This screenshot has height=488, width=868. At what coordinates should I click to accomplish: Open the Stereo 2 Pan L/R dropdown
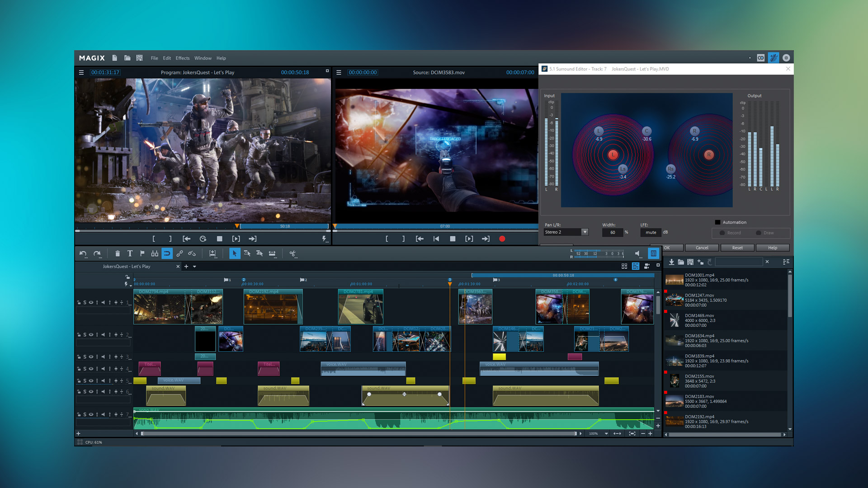point(565,232)
